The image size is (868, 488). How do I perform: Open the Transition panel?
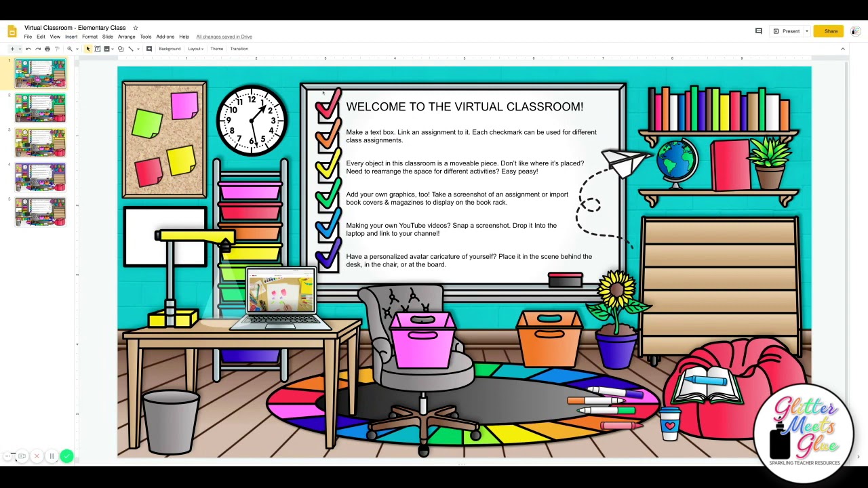coord(239,49)
